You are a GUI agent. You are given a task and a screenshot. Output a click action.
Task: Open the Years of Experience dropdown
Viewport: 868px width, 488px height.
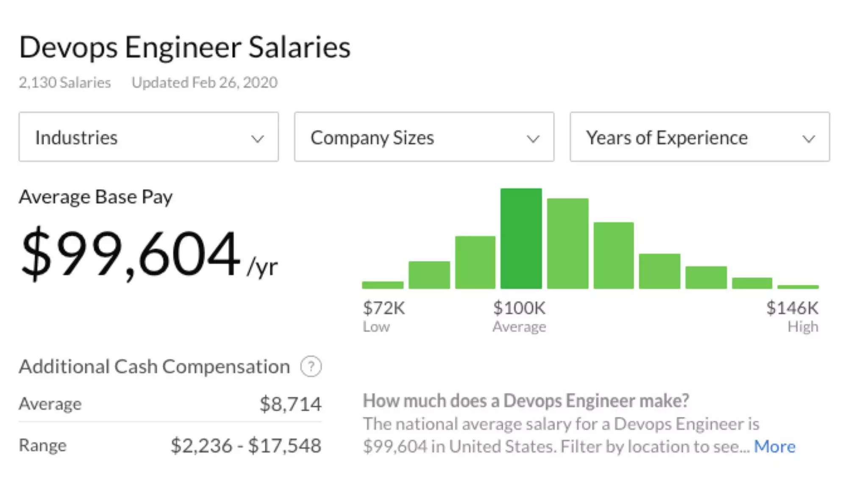[x=699, y=137]
